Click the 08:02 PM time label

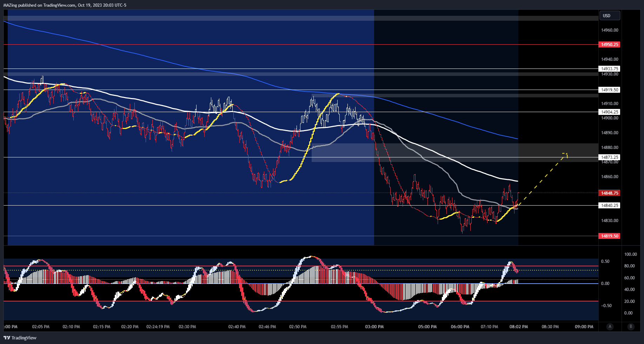point(519,327)
